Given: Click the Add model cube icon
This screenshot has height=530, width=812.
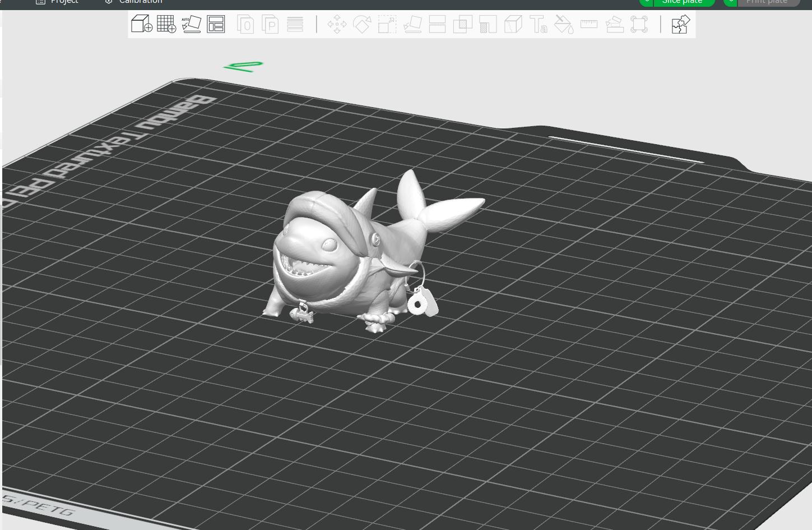Looking at the screenshot, I should coord(142,24).
